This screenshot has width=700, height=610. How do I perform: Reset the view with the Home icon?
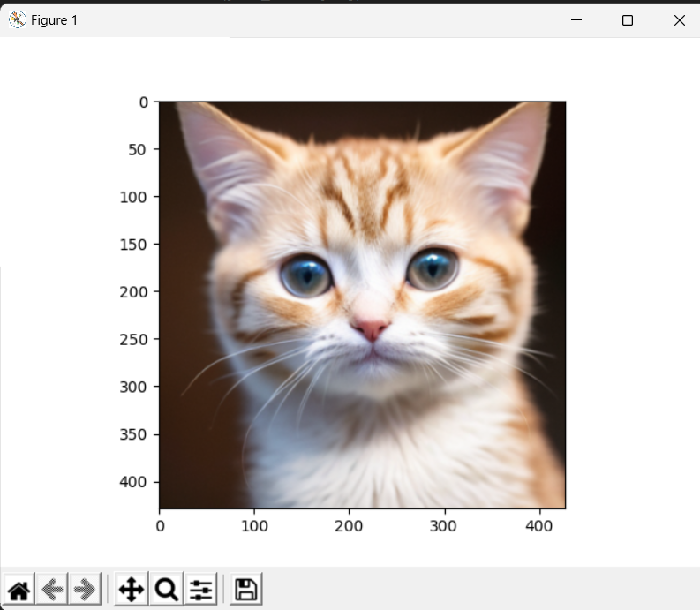coord(19,589)
